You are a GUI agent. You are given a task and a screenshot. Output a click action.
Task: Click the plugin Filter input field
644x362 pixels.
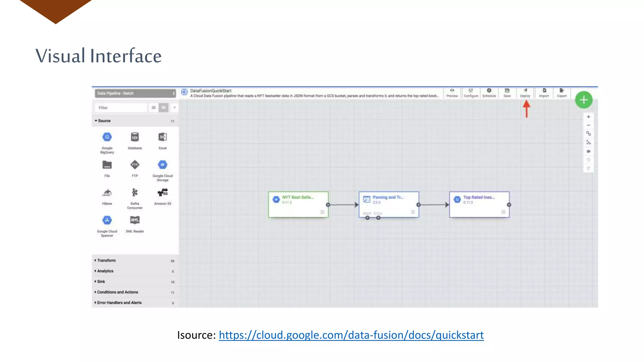click(121, 108)
